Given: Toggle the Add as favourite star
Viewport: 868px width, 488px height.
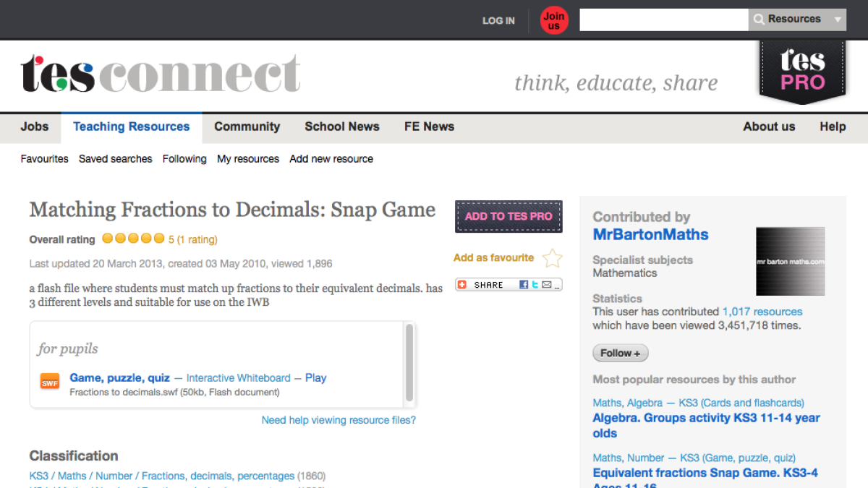Looking at the screenshot, I should pyautogui.click(x=552, y=258).
